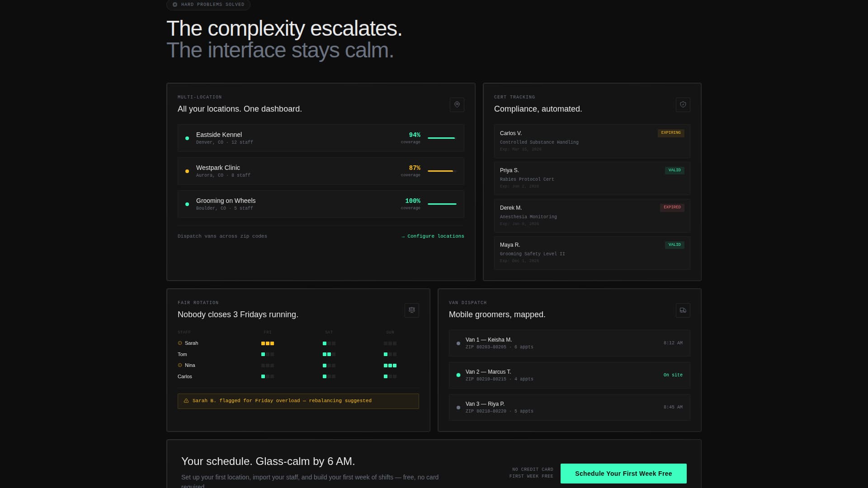Click the Hard Problems Solved badge
The width and height of the screenshot is (868, 488).
point(208,5)
